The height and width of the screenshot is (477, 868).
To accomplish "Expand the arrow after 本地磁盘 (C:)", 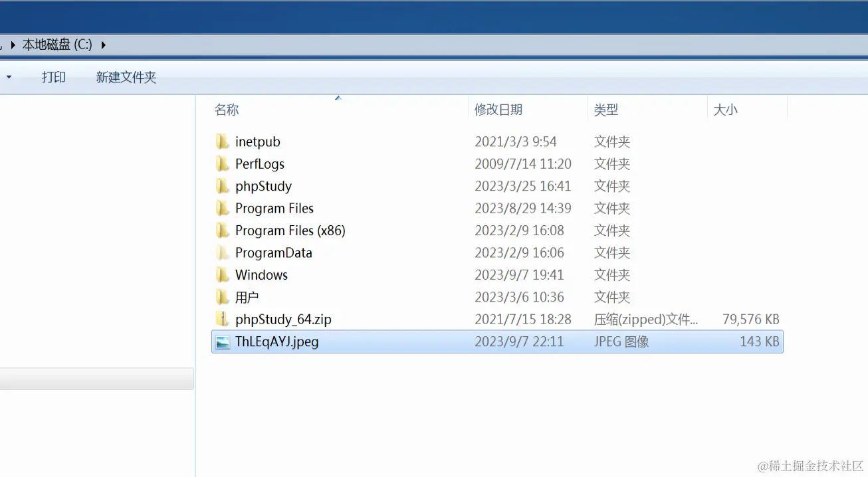I will click(103, 45).
